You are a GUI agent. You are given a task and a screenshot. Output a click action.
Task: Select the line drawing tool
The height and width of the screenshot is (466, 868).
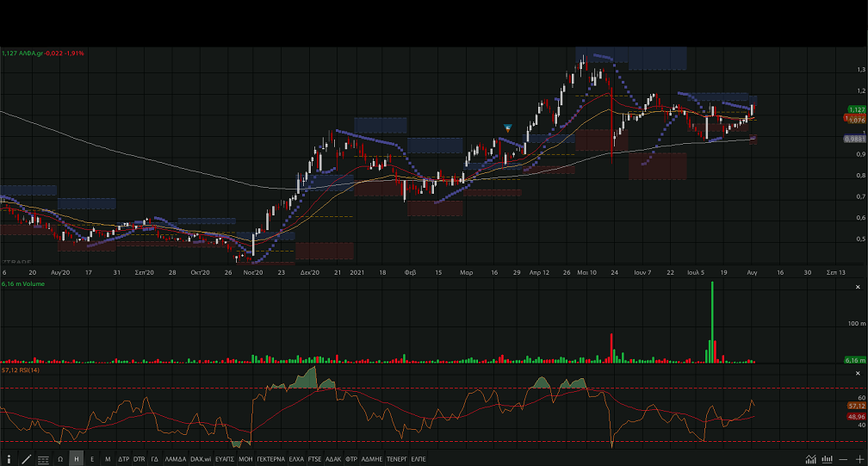pos(27,459)
